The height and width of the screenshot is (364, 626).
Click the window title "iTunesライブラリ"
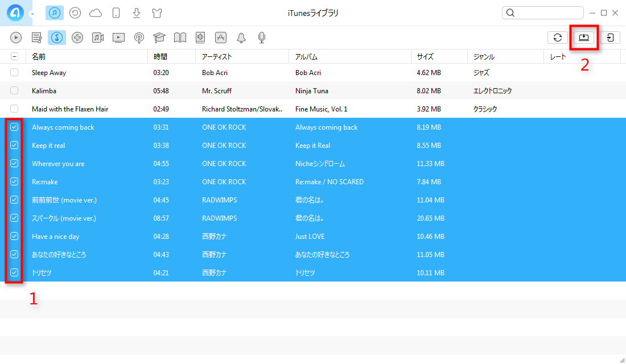coord(313,13)
